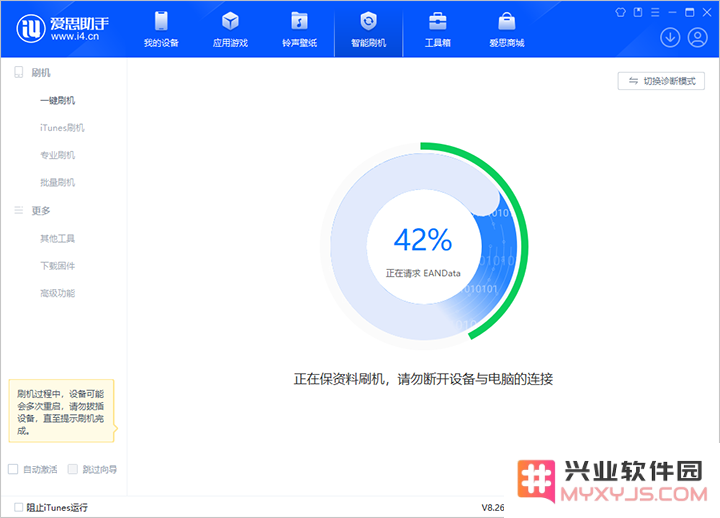Select the 智能刷机 shield icon
720x518 pixels.
tap(368, 21)
